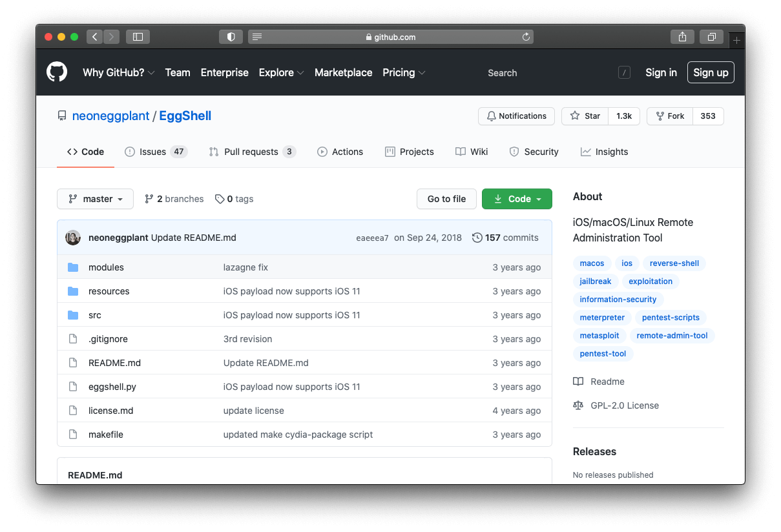Screen dimensions: 781x532
Task: Open Safari privacy shield icon
Action: tap(231, 37)
